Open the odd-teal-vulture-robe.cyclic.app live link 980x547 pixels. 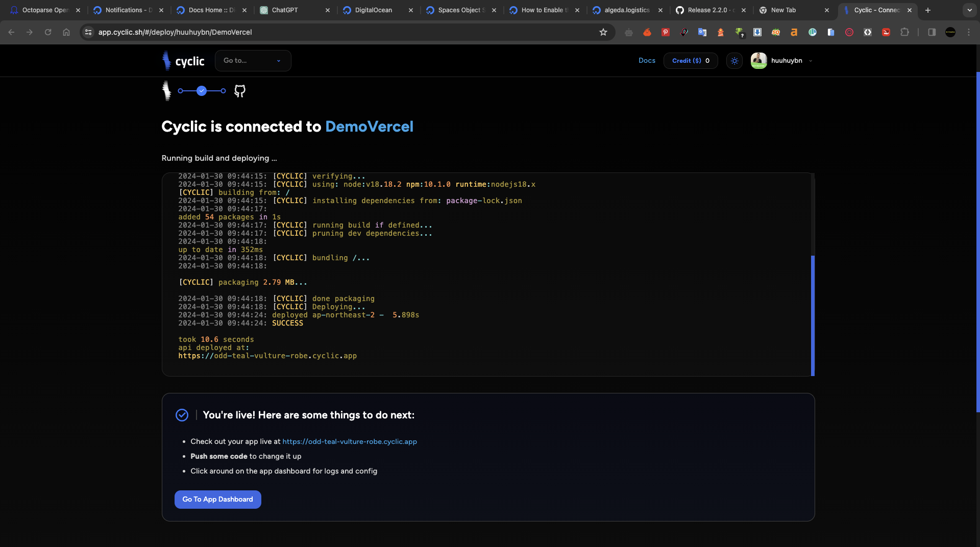coord(350,442)
